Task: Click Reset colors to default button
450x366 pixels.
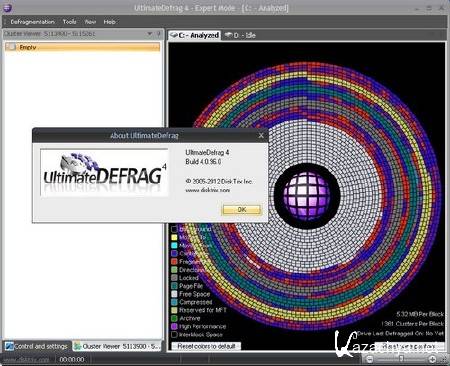Action: point(206,346)
